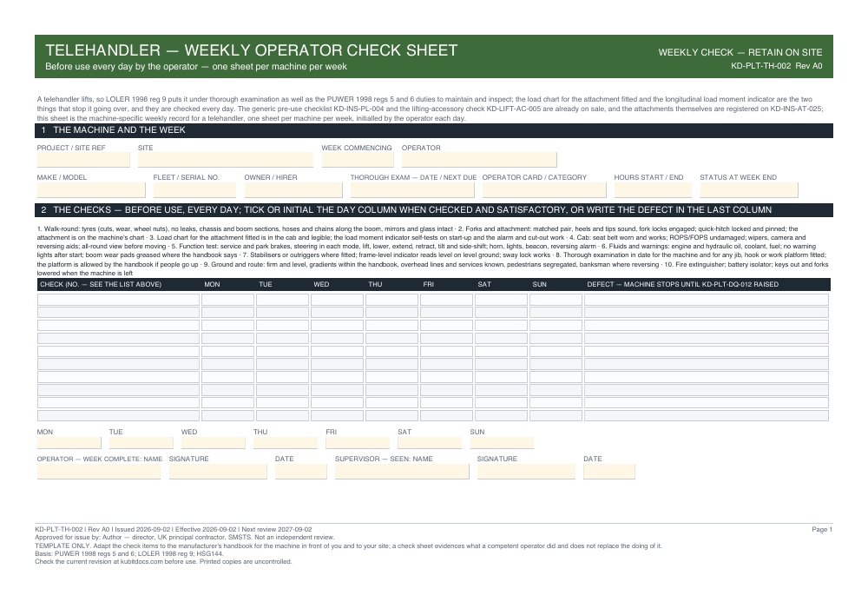
Task: Click the SUN initials field below table
Action: [x=502, y=443]
